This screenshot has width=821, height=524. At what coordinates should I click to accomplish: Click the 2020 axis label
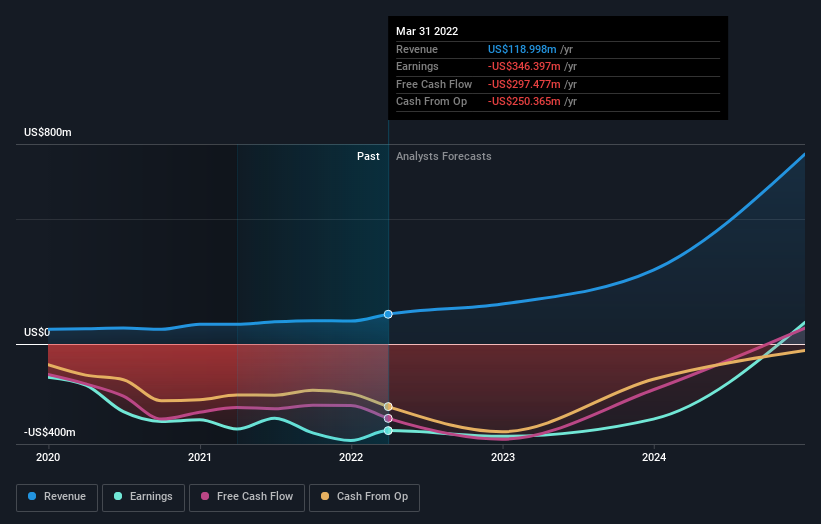(x=48, y=458)
